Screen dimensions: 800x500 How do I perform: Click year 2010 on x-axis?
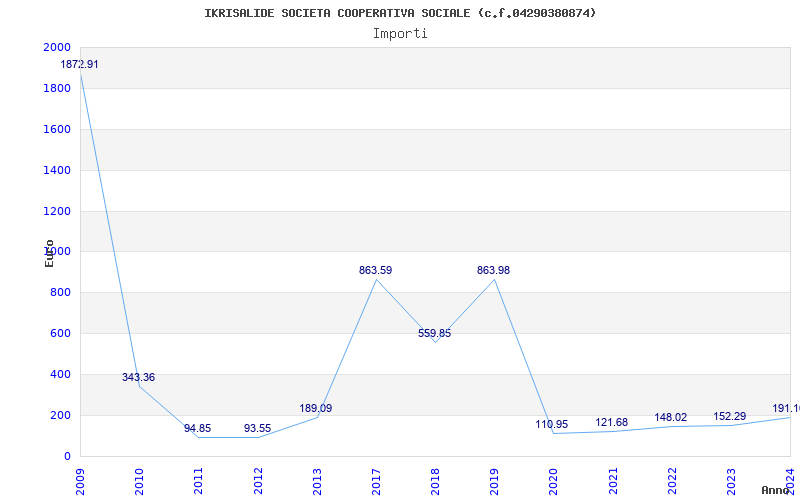[x=139, y=481]
